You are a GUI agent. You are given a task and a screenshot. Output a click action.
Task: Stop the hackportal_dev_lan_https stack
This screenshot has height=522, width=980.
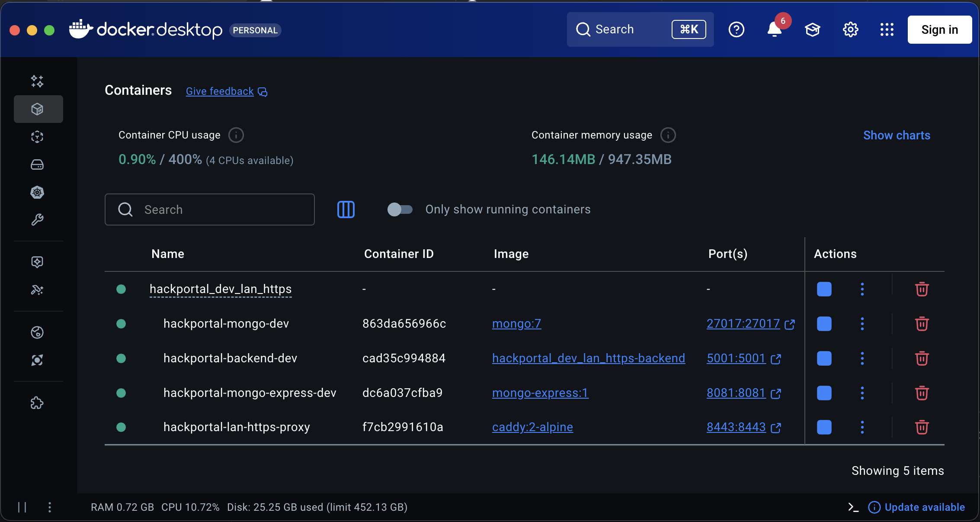tap(824, 289)
